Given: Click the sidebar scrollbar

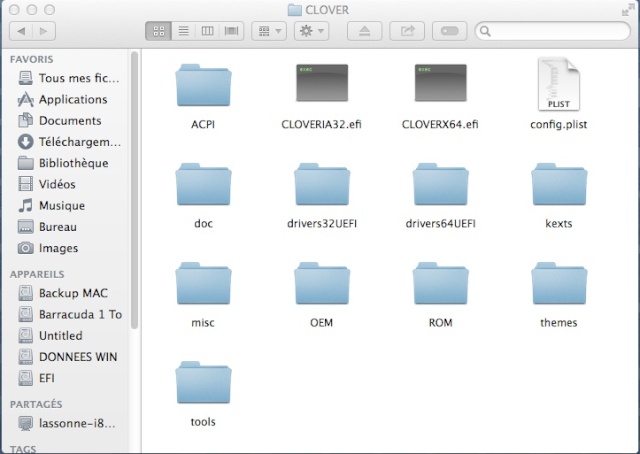Looking at the screenshot, I should 134,190.
